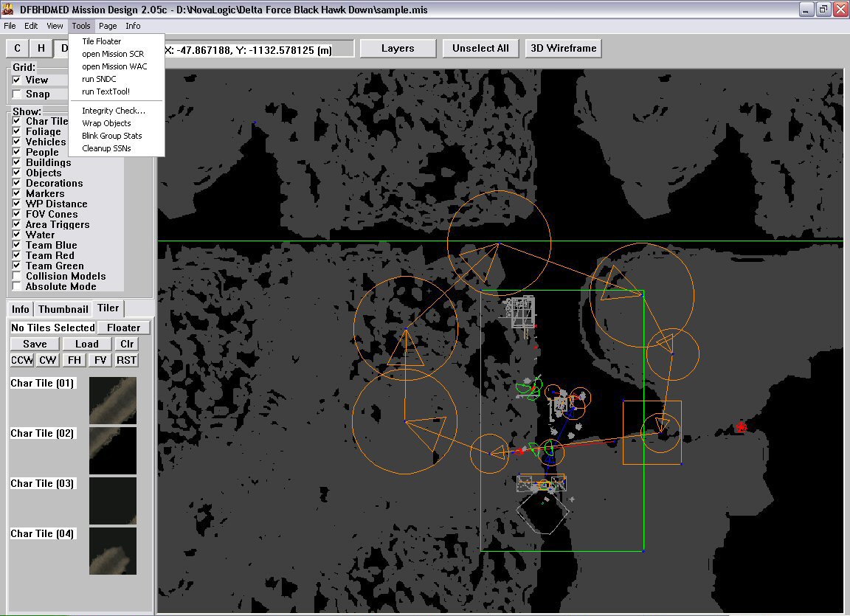Select Char Tile (02) thumbnail
Image resolution: width=850 pixels, height=616 pixels.
point(113,451)
